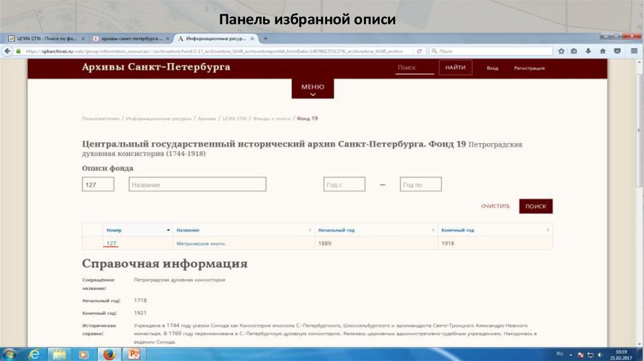
Task: Click the ОЧИСТИТЬ link to clear filters
Action: coord(495,206)
